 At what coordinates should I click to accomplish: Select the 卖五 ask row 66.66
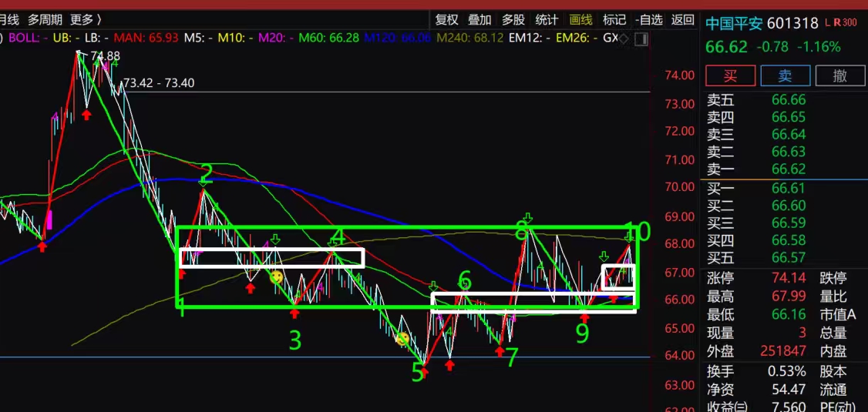tap(784, 100)
